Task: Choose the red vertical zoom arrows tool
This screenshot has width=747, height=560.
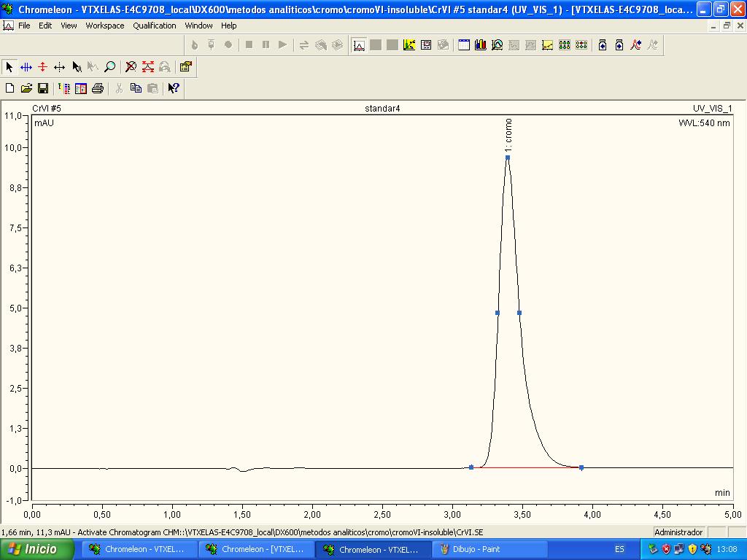Action: click(43, 67)
